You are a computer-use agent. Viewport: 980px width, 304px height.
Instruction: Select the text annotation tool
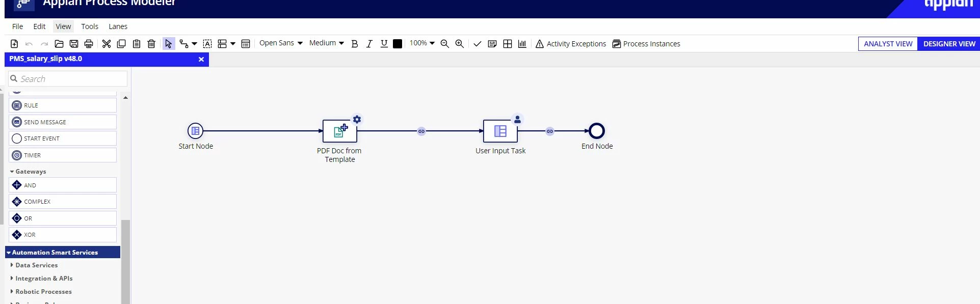[x=207, y=44]
